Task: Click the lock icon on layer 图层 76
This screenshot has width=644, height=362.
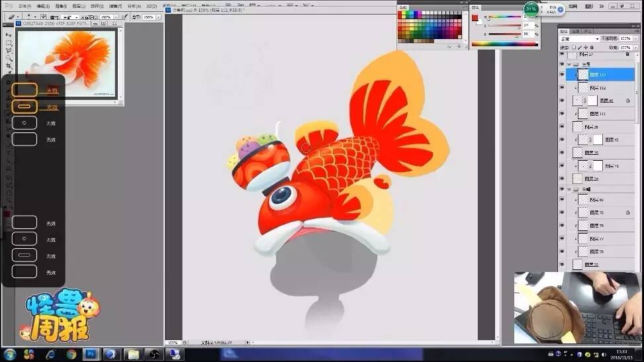Action: click(x=628, y=212)
